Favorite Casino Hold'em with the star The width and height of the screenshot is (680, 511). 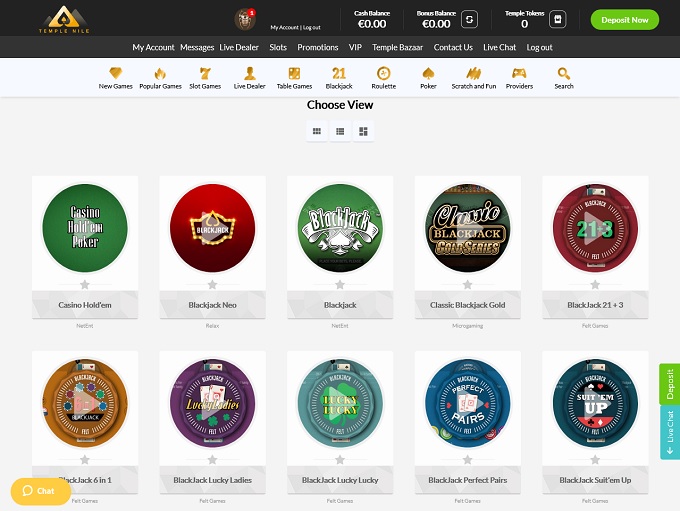(x=85, y=285)
